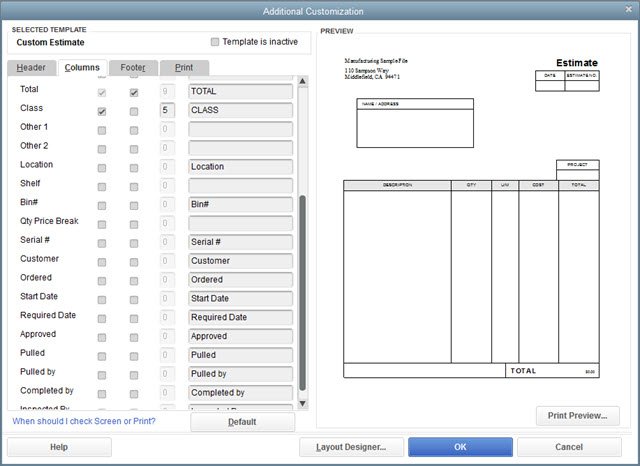The width and height of the screenshot is (640, 466).
Task: Click the Print Preview button
Action: [577, 415]
